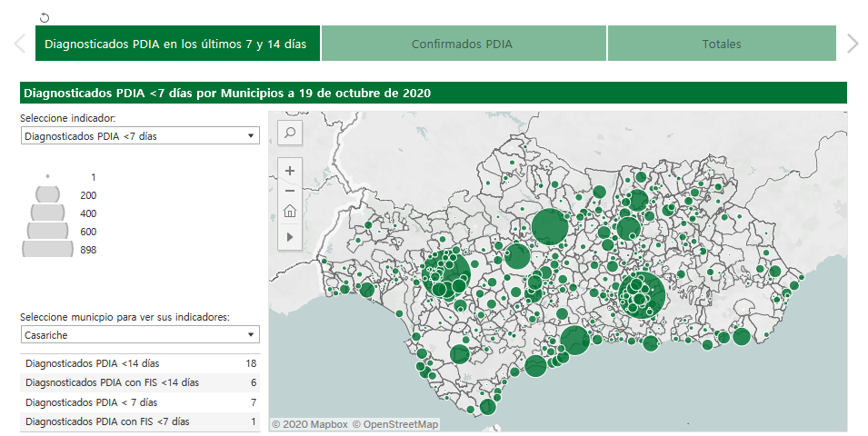The height and width of the screenshot is (436, 868).
Task: Click the undo/revert arrow icon at top
Action: click(45, 18)
